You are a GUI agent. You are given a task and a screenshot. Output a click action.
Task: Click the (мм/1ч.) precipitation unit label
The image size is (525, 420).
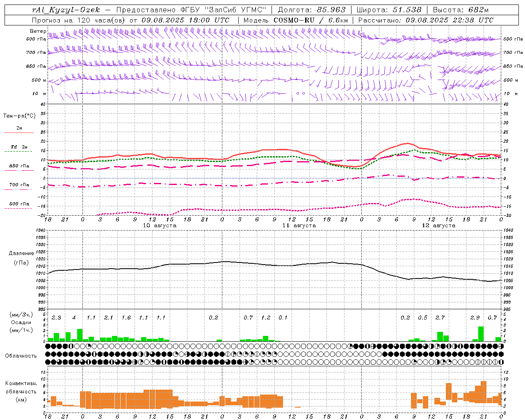click(21, 330)
